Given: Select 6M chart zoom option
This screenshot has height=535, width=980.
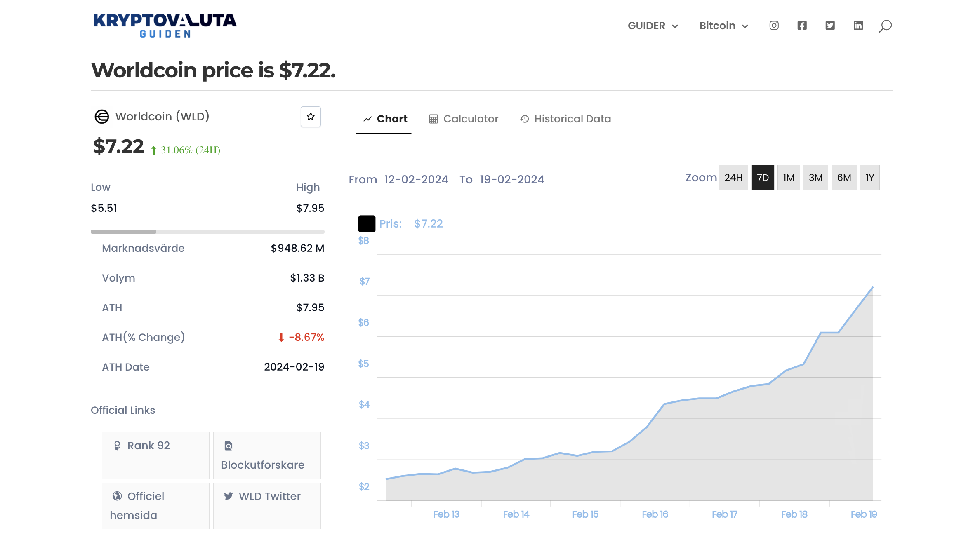Looking at the screenshot, I should pos(843,178).
